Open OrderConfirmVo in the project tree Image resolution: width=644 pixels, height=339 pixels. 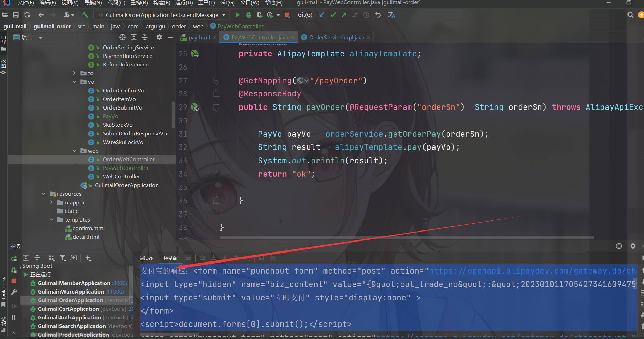point(124,90)
